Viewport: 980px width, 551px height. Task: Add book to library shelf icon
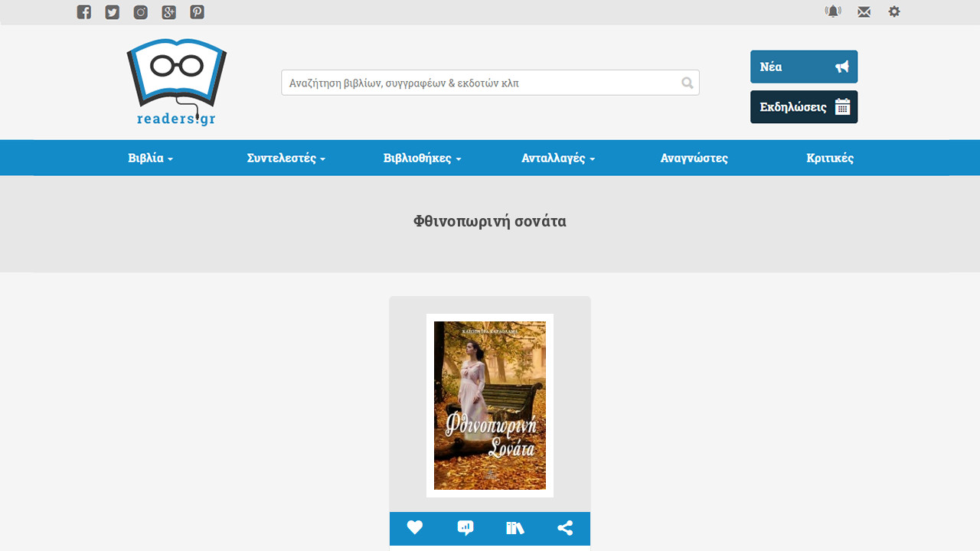(515, 528)
